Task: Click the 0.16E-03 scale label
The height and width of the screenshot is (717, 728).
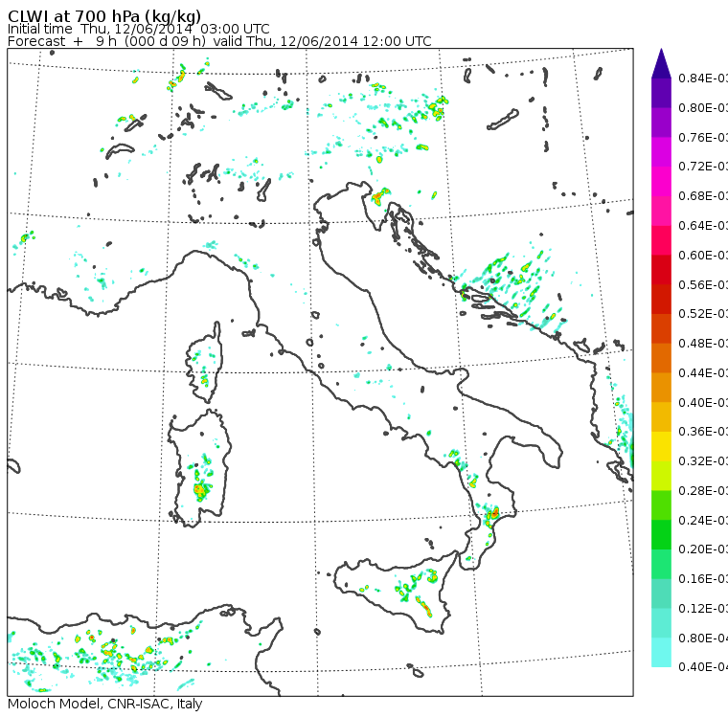Action: (702, 579)
